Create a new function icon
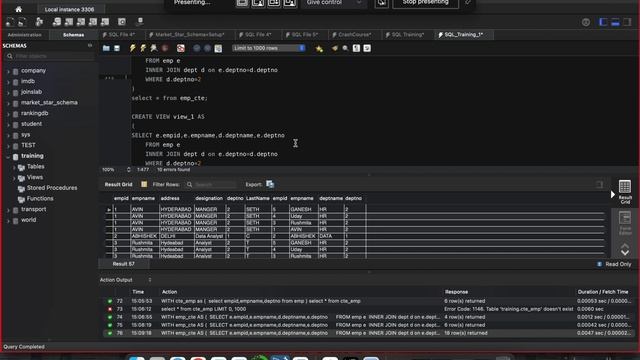The height and width of the screenshot is (360, 640). 105,22
